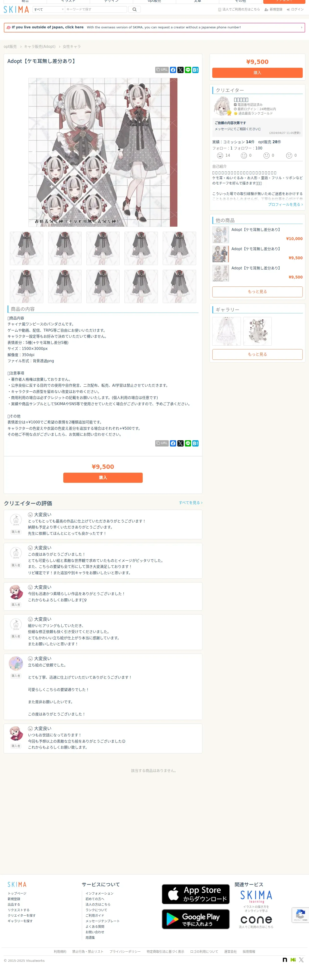Click the Hatena Bookmark B! icon at top
The image size is (309, 980).
pos(195,70)
